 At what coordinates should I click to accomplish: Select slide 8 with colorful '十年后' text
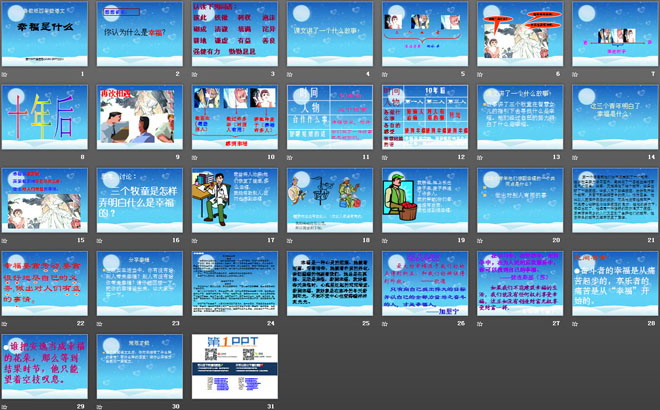45,117
